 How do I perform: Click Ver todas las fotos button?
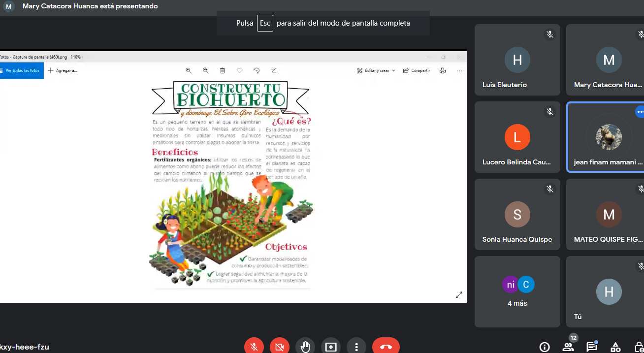[x=21, y=70]
